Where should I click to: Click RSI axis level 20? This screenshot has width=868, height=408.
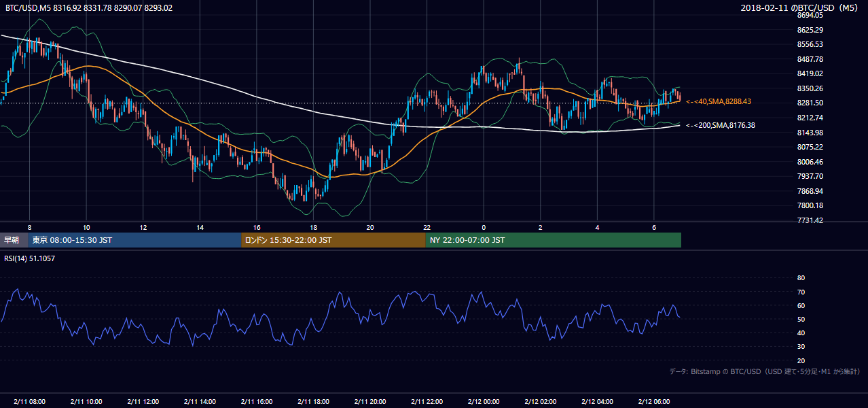801,360
